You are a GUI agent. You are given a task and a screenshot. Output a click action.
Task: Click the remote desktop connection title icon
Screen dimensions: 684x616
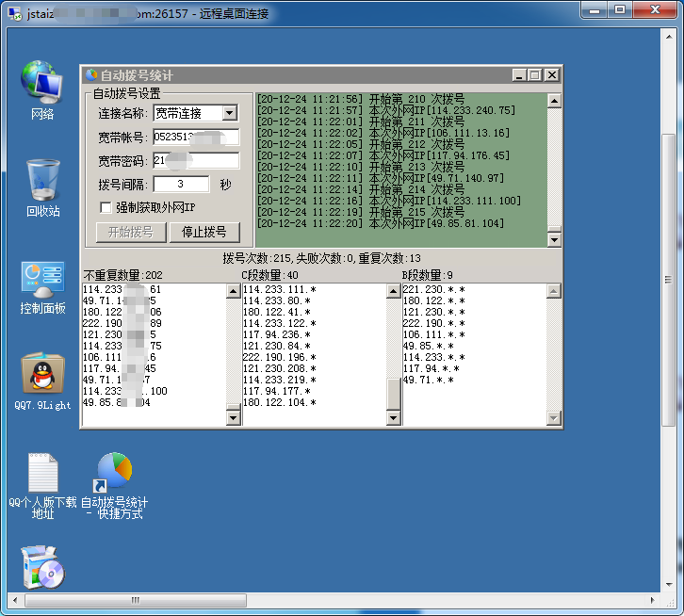15,14
